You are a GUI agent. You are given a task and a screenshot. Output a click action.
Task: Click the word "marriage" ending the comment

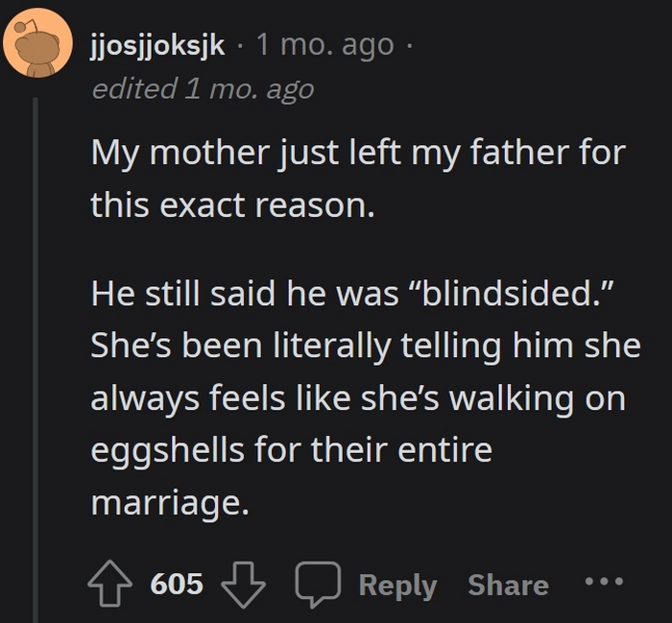coord(163,503)
